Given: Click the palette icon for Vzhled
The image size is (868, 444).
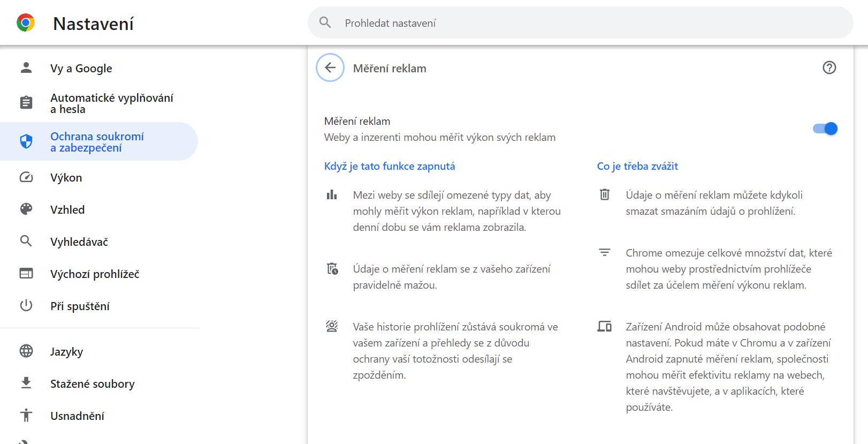Looking at the screenshot, I should click(26, 209).
